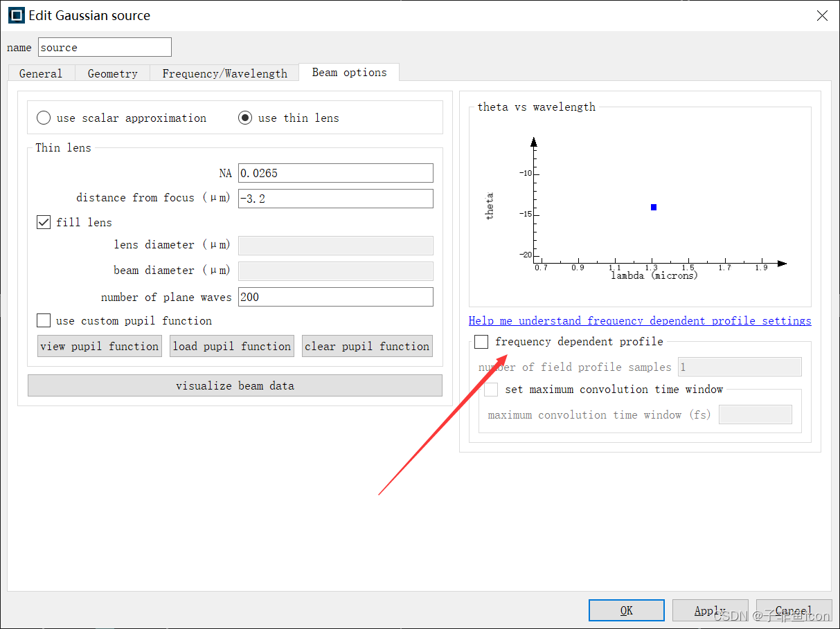Check set maximum convolution time window
This screenshot has height=629, width=840.
point(491,389)
